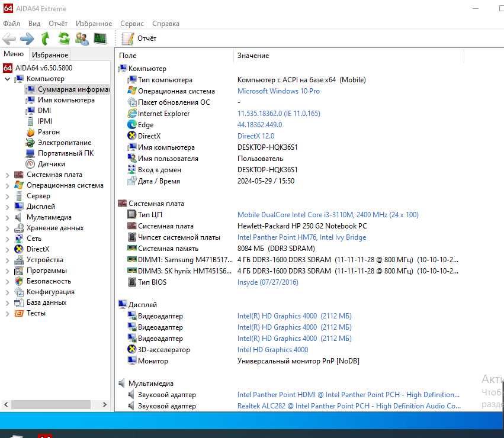Screen dimensions: 504x438
Task: Click the Internet Explorer row icon
Action: pos(132,113)
